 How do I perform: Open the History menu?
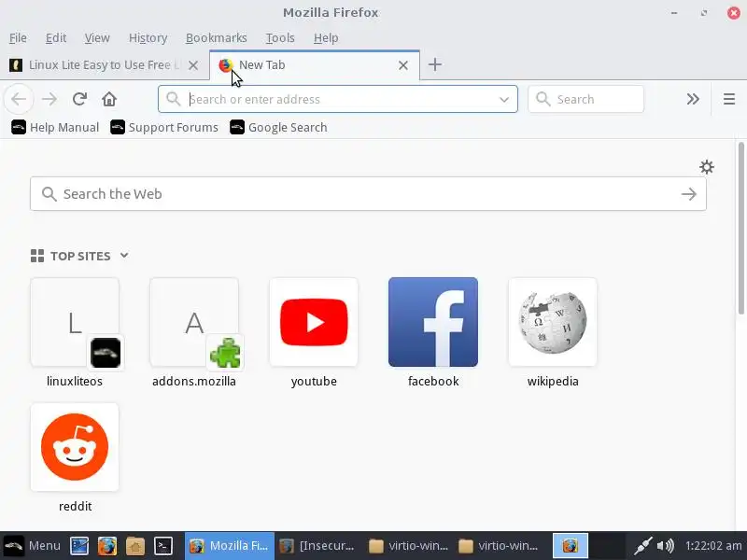(x=148, y=37)
